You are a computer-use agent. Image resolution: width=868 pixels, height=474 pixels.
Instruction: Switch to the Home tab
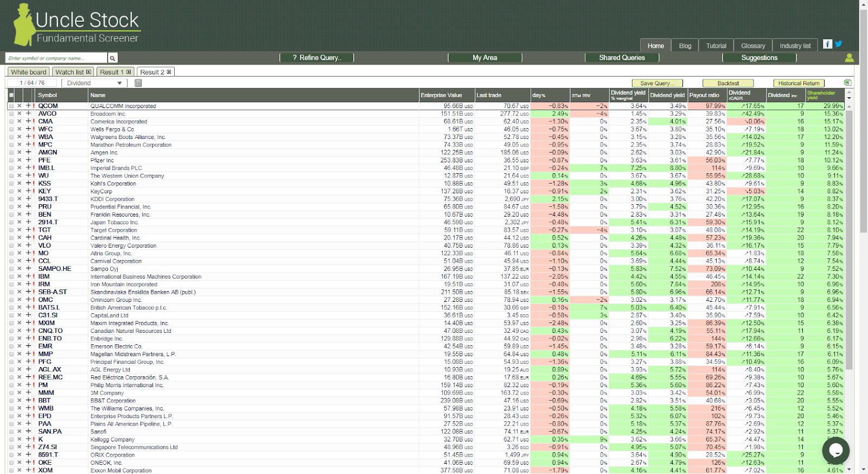[655, 46]
